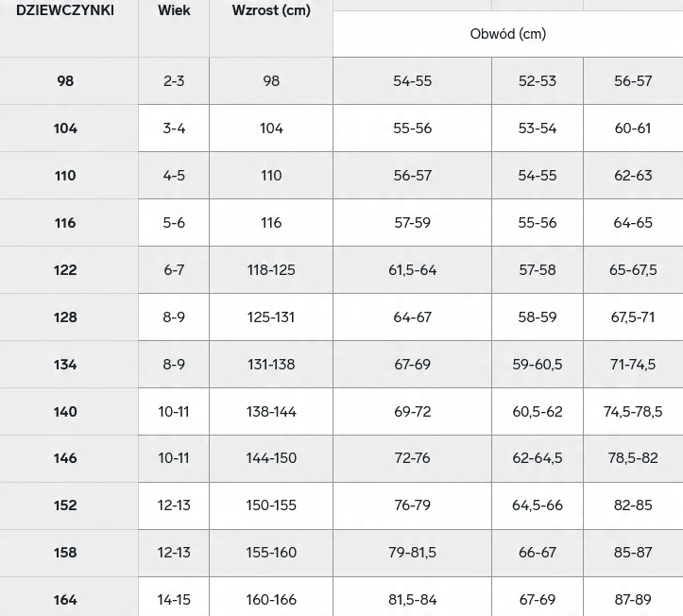
Task: Select size 128 row label
Action: click(65, 317)
